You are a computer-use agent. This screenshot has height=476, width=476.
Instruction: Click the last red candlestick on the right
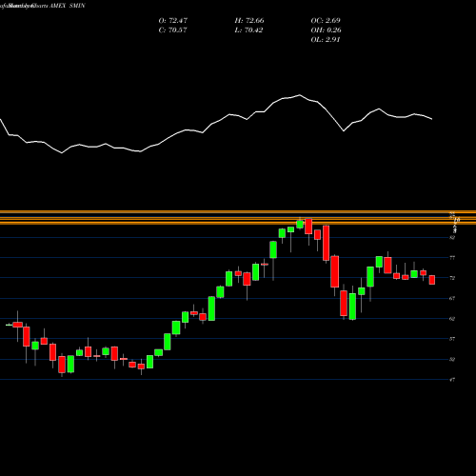pyautogui.click(x=432, y=280)
